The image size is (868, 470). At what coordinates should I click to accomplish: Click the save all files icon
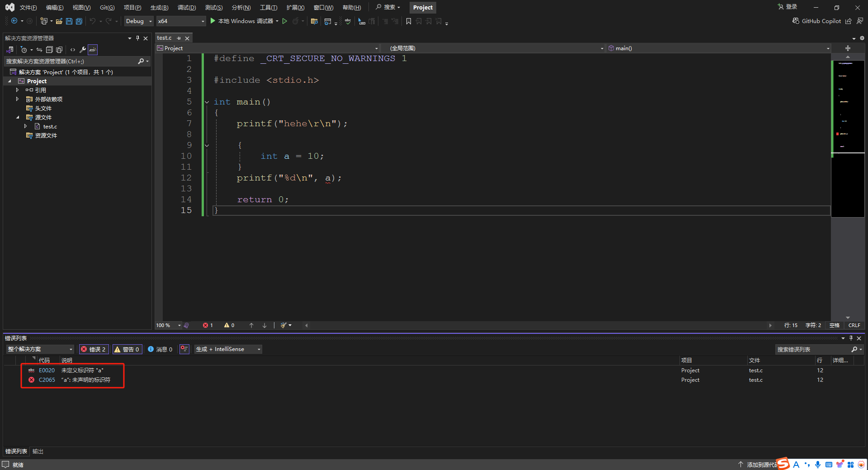pyautogui.click(x=79, y=21)
